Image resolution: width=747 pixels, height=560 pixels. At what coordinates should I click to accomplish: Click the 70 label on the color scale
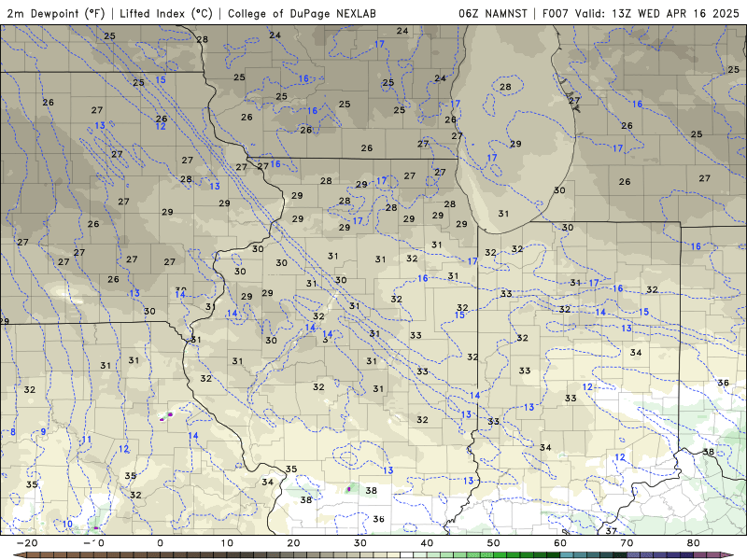(627, 543)
